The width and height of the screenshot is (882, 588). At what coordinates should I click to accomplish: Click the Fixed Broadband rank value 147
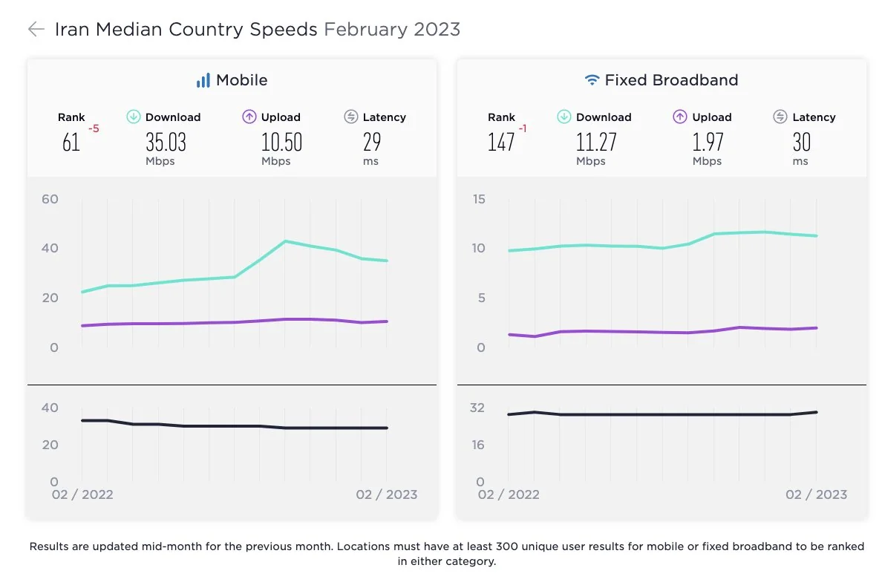501,142
